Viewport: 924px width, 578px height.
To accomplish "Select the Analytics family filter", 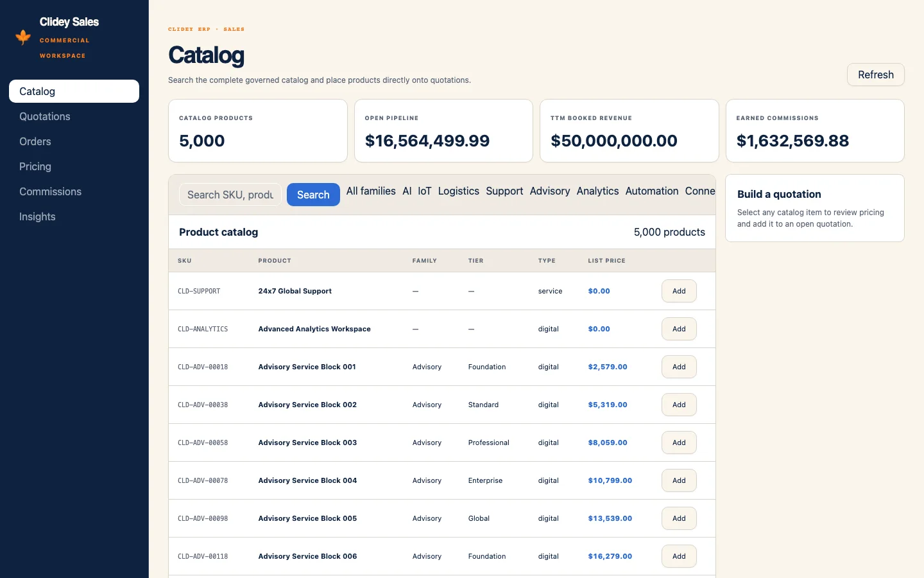I will (598, 191).
